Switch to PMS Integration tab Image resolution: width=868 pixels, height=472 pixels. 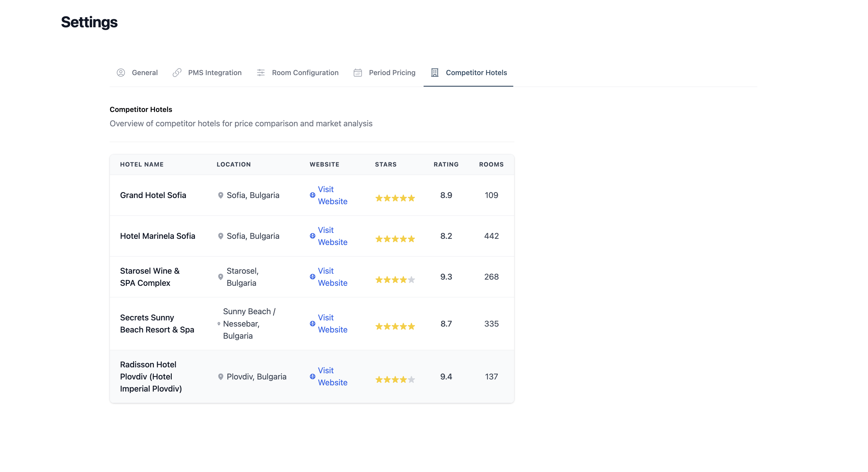point(215,73)
